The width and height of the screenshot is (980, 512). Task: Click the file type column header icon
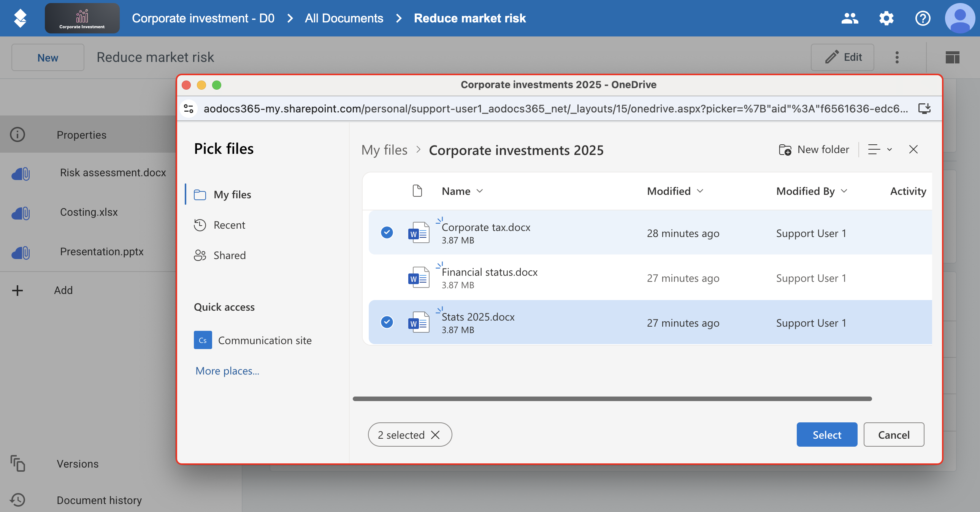pyautogui.click(x=417, y=191)
